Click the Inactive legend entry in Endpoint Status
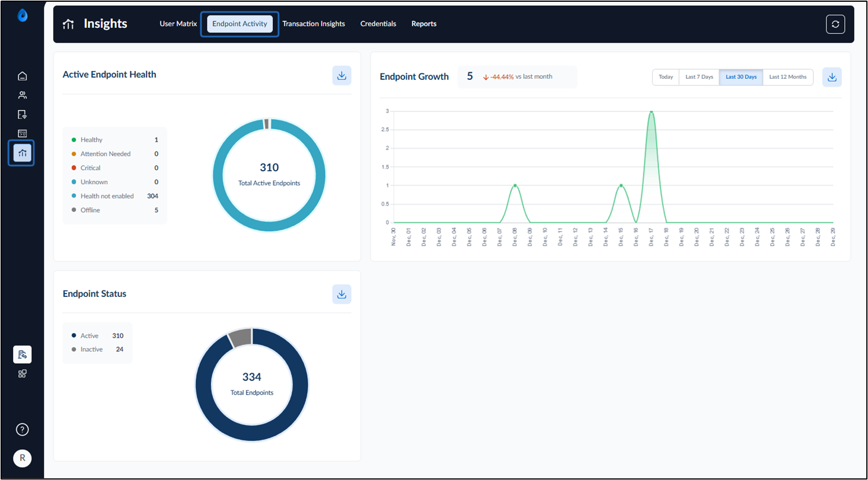 [x=97, y=349]
